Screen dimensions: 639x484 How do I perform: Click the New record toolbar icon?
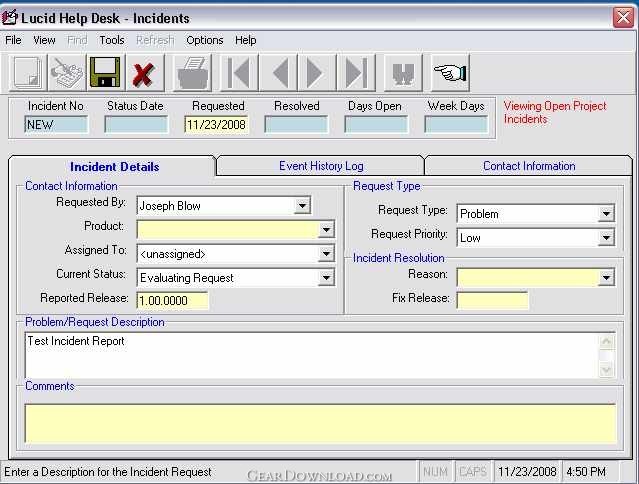tap(28, 73)
